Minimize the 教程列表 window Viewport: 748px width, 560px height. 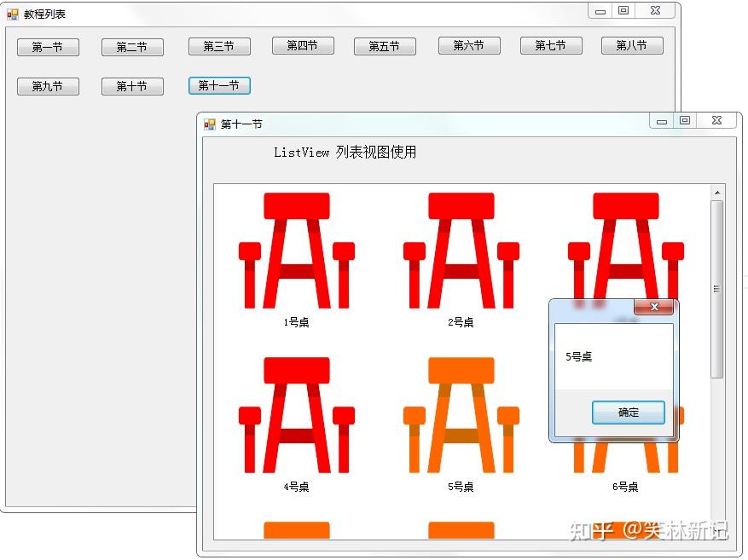pyautogui.click(x=600, y=11)
